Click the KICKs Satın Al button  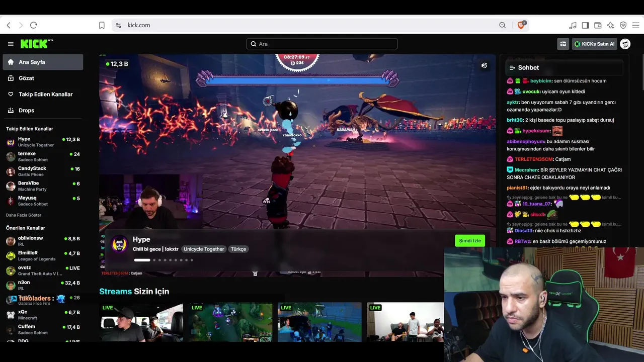pyautogui.click(x=595, y=44)
